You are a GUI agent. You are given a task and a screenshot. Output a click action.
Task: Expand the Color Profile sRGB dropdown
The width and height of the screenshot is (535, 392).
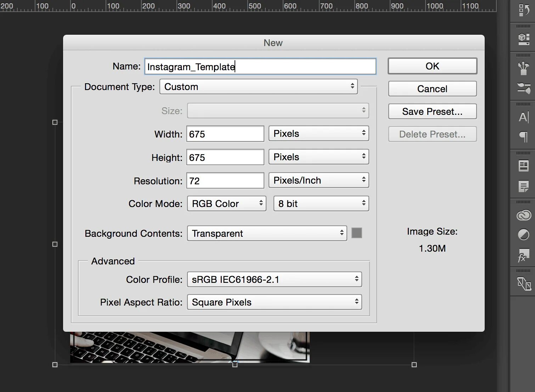274,279
